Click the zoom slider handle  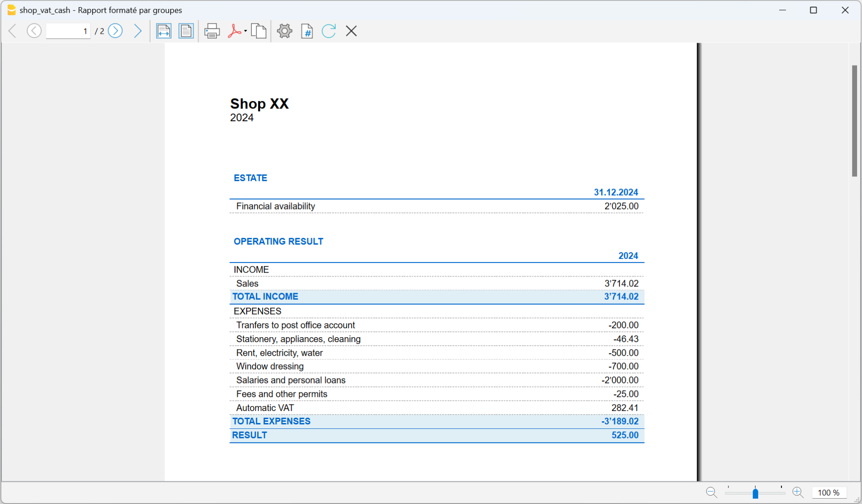755,493
